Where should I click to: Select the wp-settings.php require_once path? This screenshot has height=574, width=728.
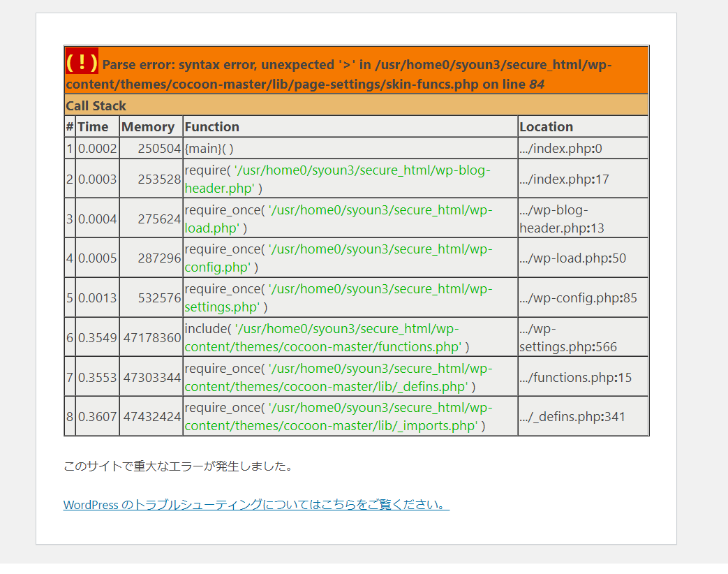(x=339, y=298)
